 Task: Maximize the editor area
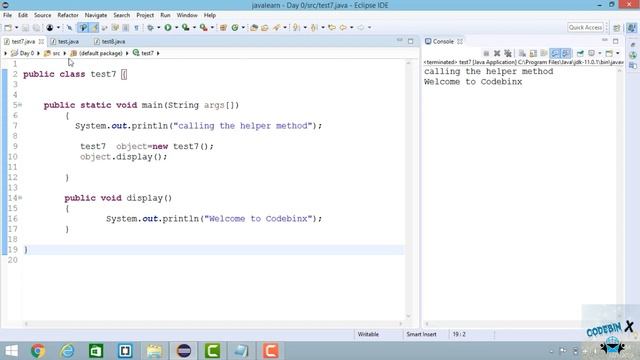point(411,41)
